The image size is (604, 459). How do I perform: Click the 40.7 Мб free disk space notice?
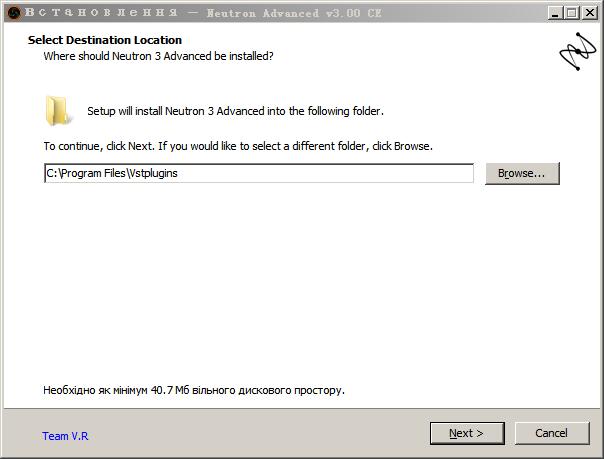tap(194, 390)
